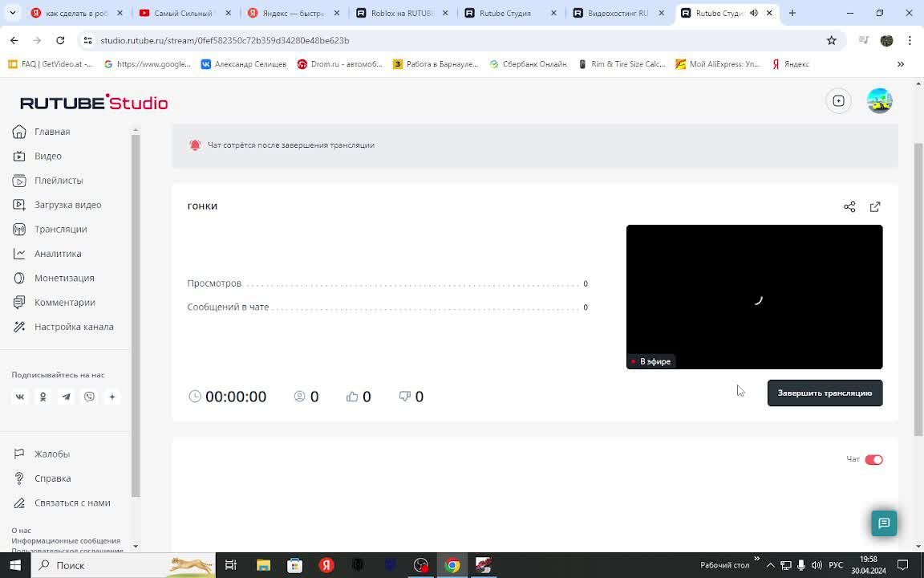
Task: Open stream in new window icon
Action: 875,206
